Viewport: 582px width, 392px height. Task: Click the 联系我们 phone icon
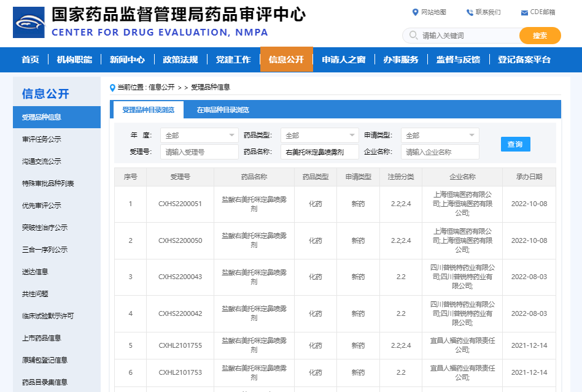point(470,12)
